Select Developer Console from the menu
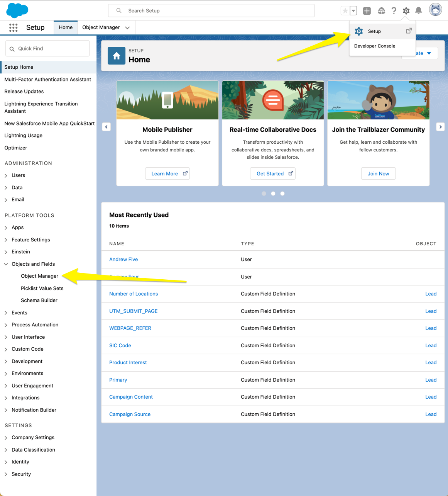448x496 pixels. pyautogui.click(x=374, y=46)
